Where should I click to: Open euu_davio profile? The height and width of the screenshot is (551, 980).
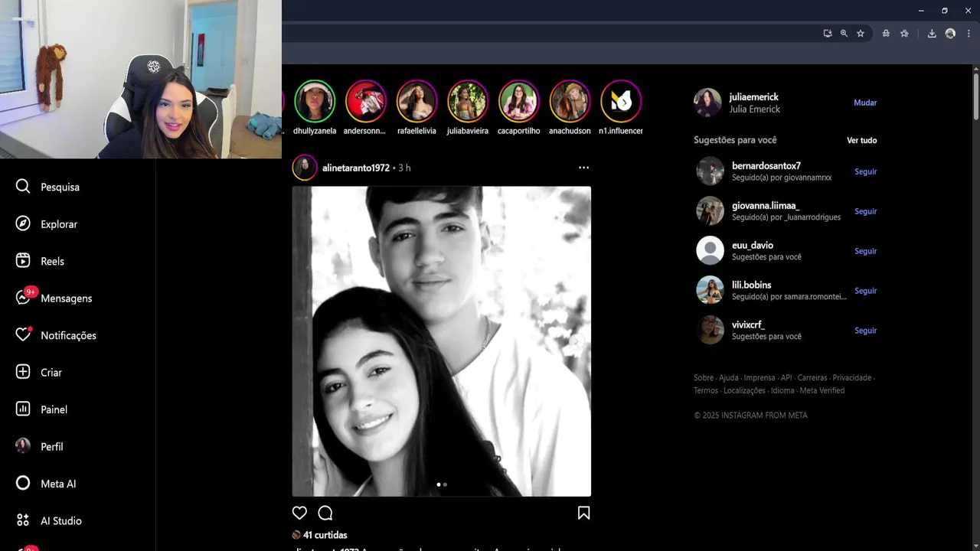click(x=753, y=246)
